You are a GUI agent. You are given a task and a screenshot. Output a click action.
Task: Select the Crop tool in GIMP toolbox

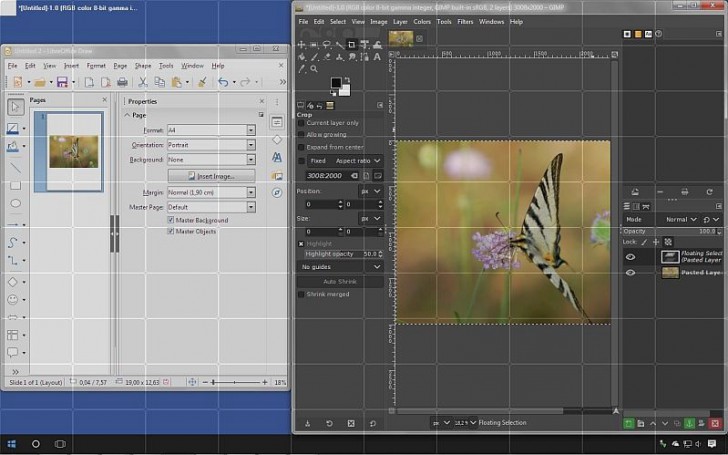pos(351,45)
